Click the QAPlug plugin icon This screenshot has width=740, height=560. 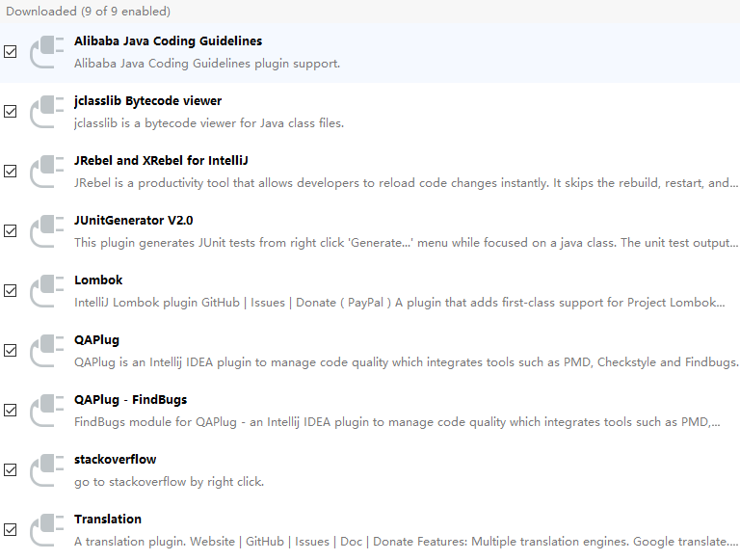pos(46,351)
